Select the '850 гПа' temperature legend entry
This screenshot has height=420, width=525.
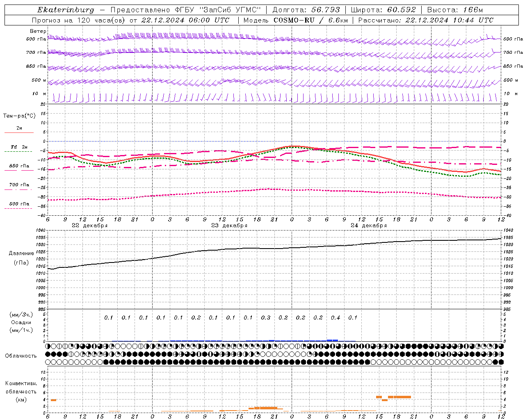[x=19, y=166]
